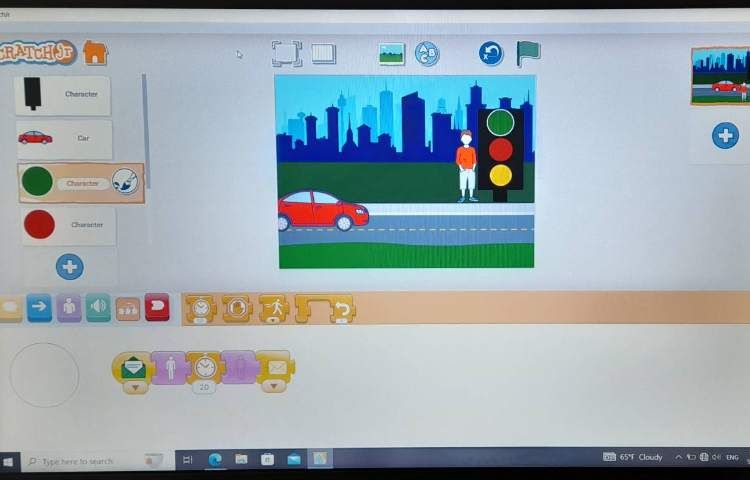
Task: Switch to the blue motion blocks category
Action: coord(39,308)
